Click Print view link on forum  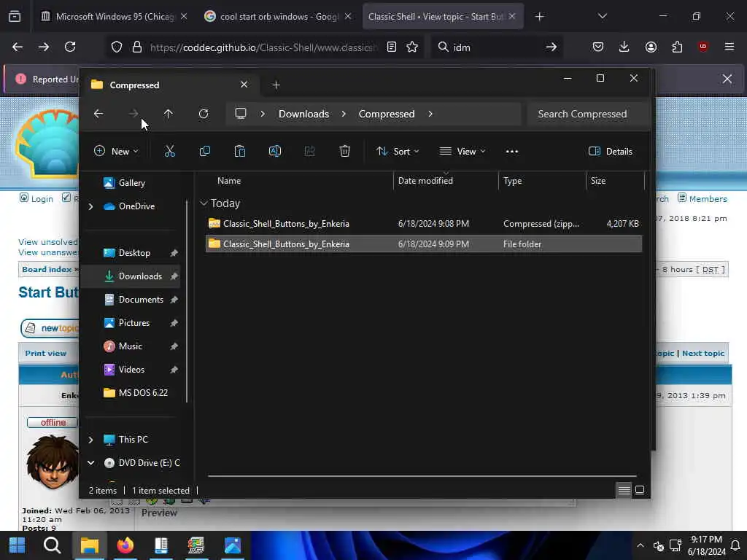pyautogui.click(x=46, y=354)
